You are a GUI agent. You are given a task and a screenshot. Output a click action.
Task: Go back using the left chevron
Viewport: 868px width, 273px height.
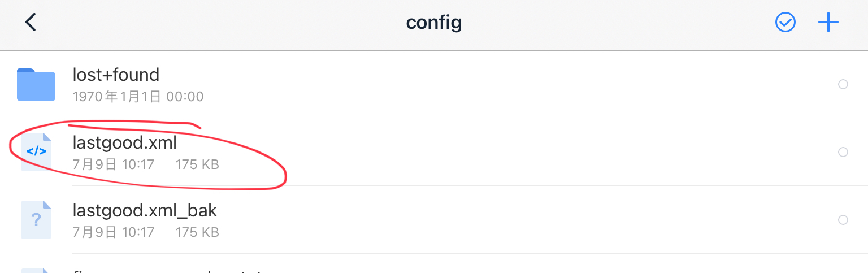pyautogui.click(x=31, y=23)
